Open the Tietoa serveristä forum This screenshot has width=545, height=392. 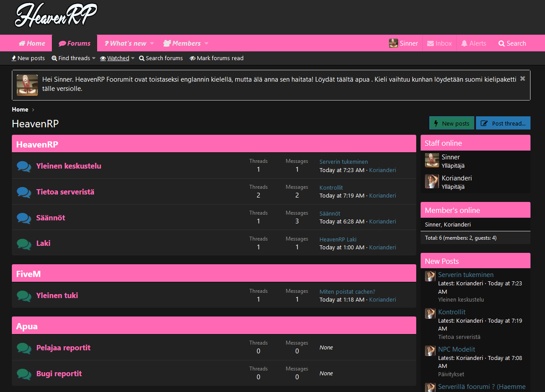65,192
